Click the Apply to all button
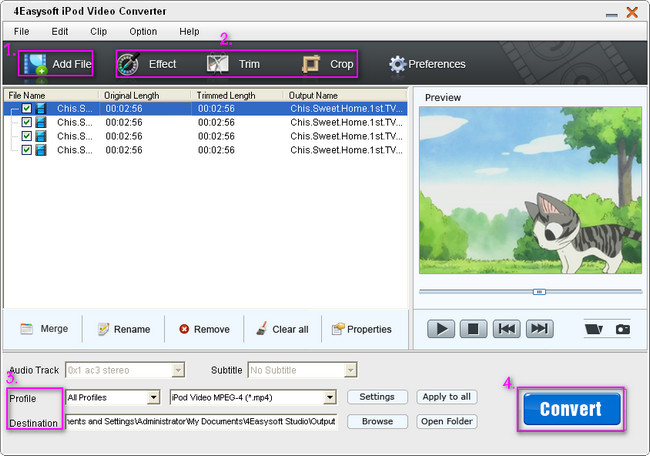This screenshot has height=456, width=650. click(447, 397)
